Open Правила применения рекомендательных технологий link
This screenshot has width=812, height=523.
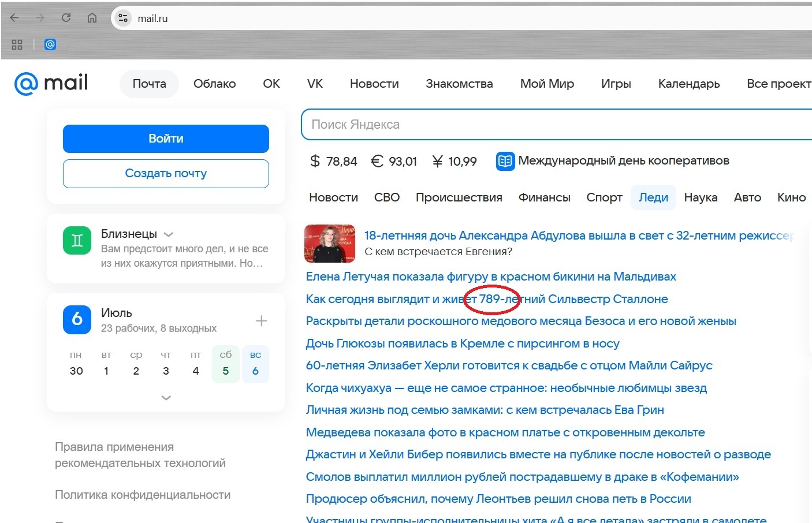point(140,455)
